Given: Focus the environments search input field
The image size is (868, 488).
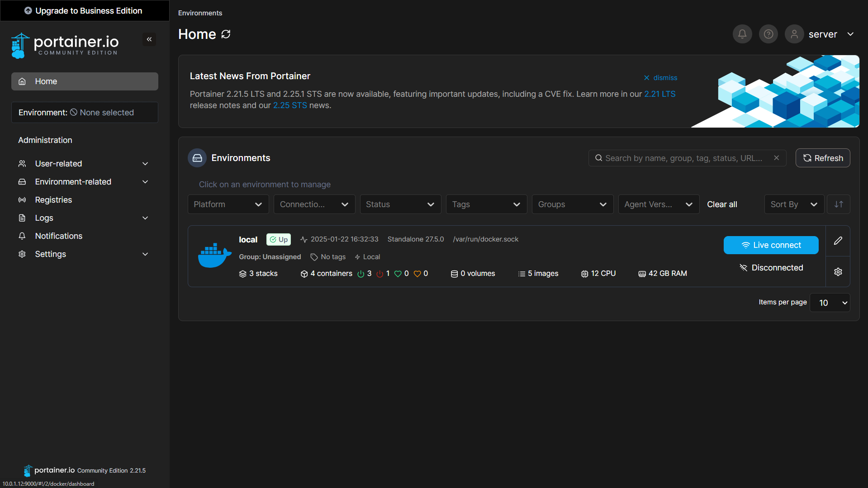Looking at the screenshot, I should pyautogui.click(x=684, y=158).
